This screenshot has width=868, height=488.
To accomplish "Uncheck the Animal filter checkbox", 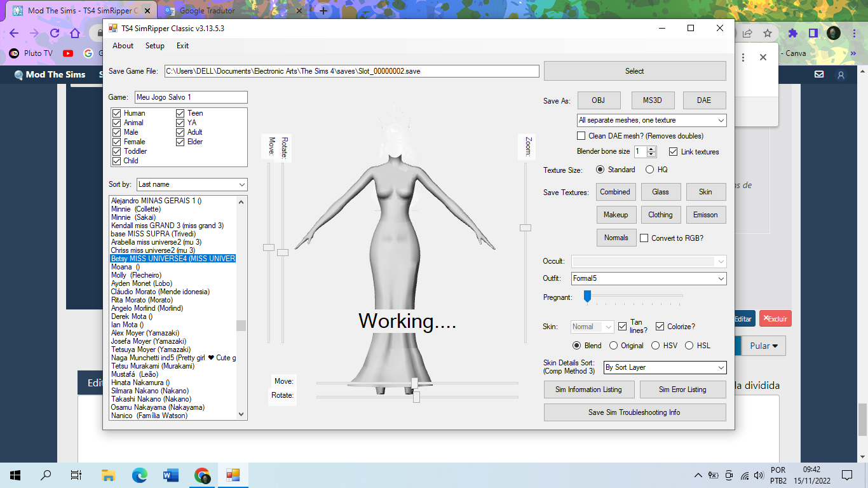I will [117, 123].
